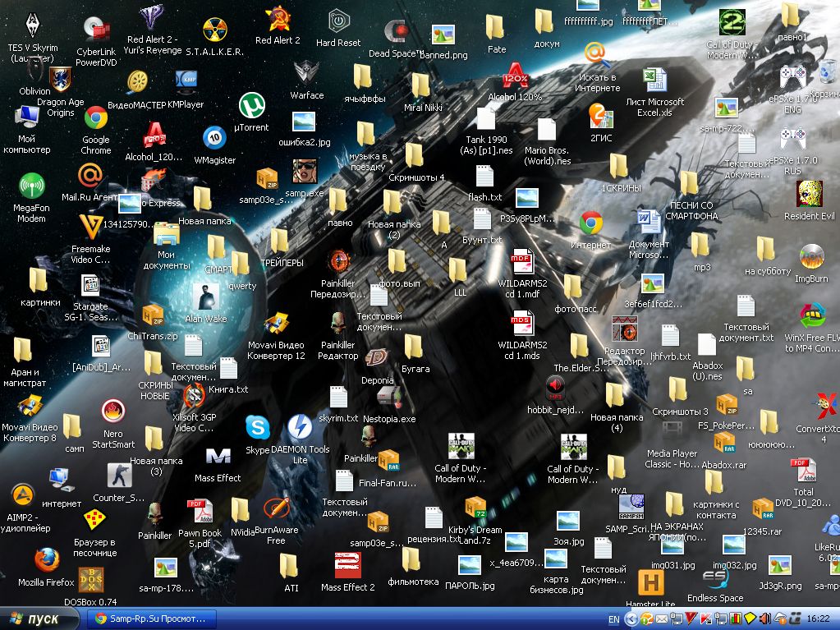Launch ВидеоМАСТЕР application icon

coord(138,82)
